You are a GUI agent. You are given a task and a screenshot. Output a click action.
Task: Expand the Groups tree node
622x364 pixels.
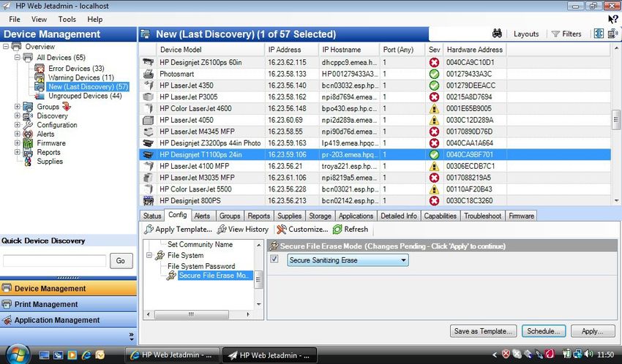coord(17,107)
